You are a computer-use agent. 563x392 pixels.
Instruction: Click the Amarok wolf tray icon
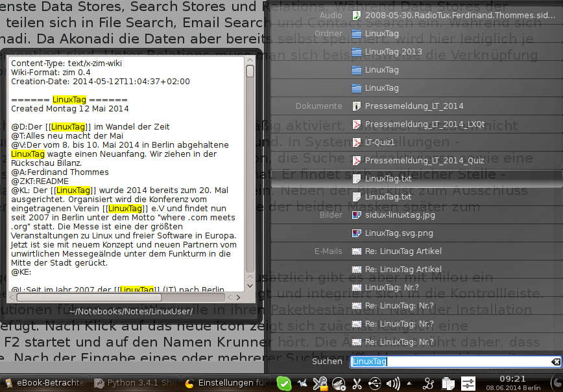pos(339,384)
